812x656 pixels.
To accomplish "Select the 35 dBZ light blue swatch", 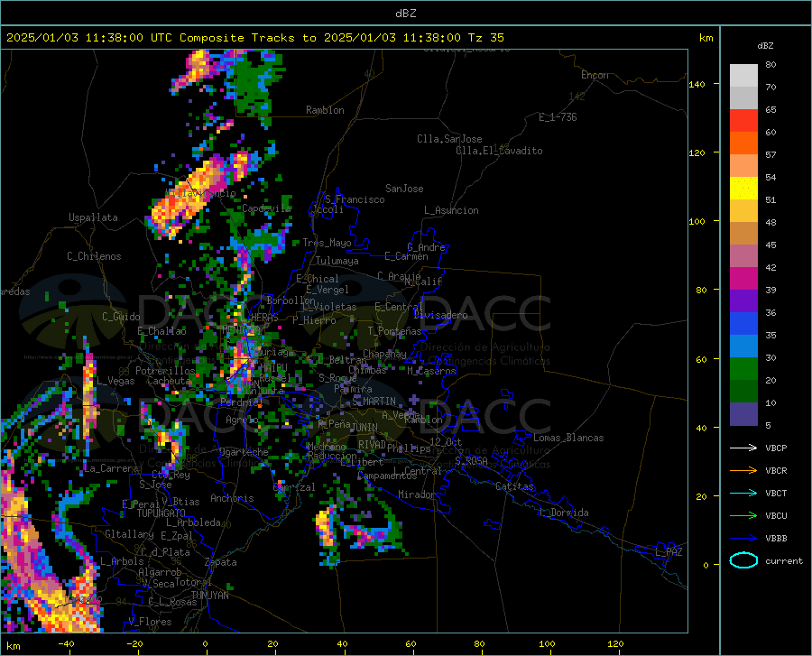I will pos(743,346).
